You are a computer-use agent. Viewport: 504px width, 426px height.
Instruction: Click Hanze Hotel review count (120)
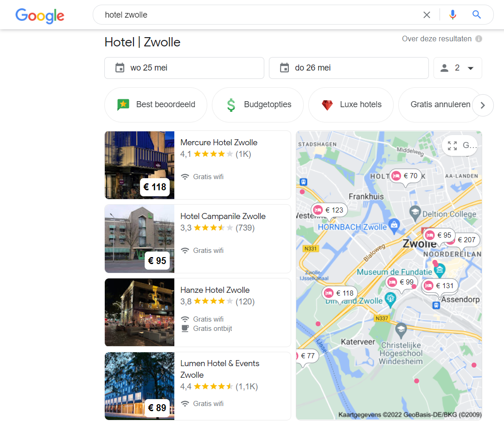tap(245, 302)
